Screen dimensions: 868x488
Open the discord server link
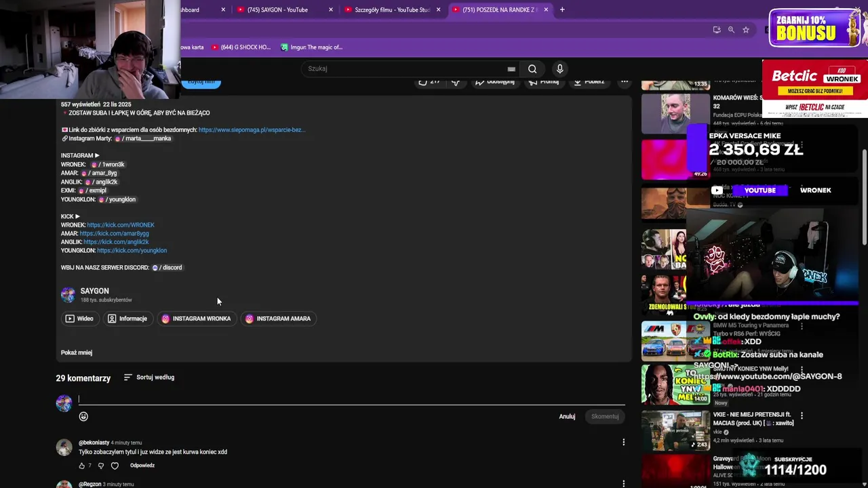[x=167, y=268]
